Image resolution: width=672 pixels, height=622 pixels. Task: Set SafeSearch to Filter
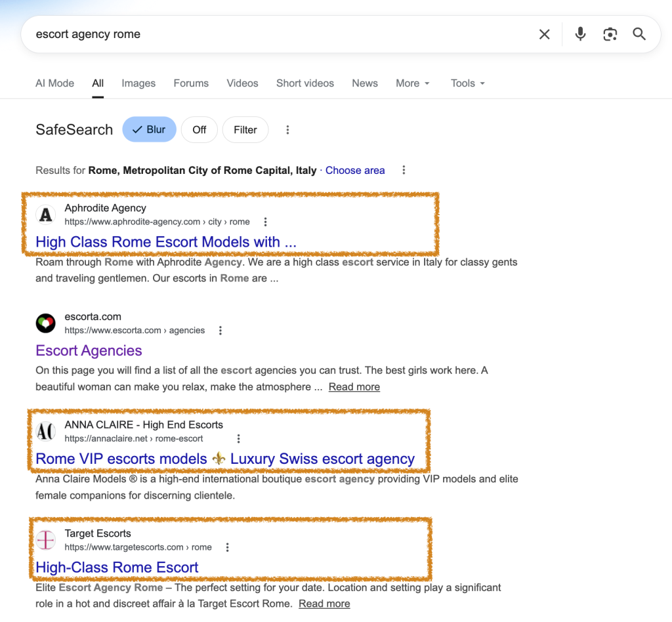(x=245, y=130)
